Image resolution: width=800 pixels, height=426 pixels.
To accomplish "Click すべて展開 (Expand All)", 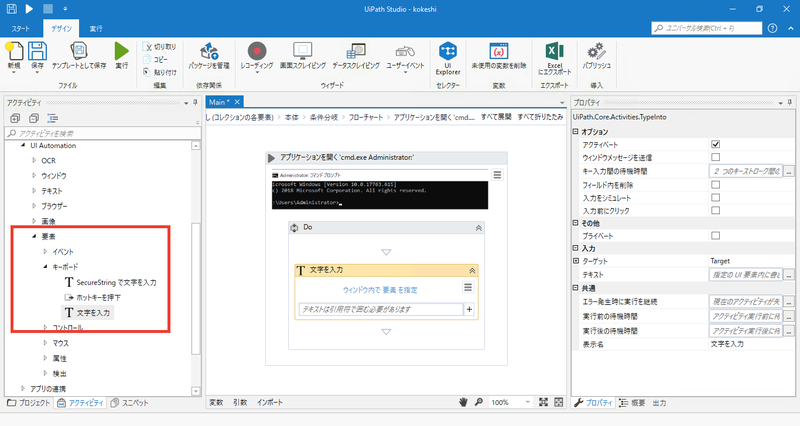I will pos(496,117).
